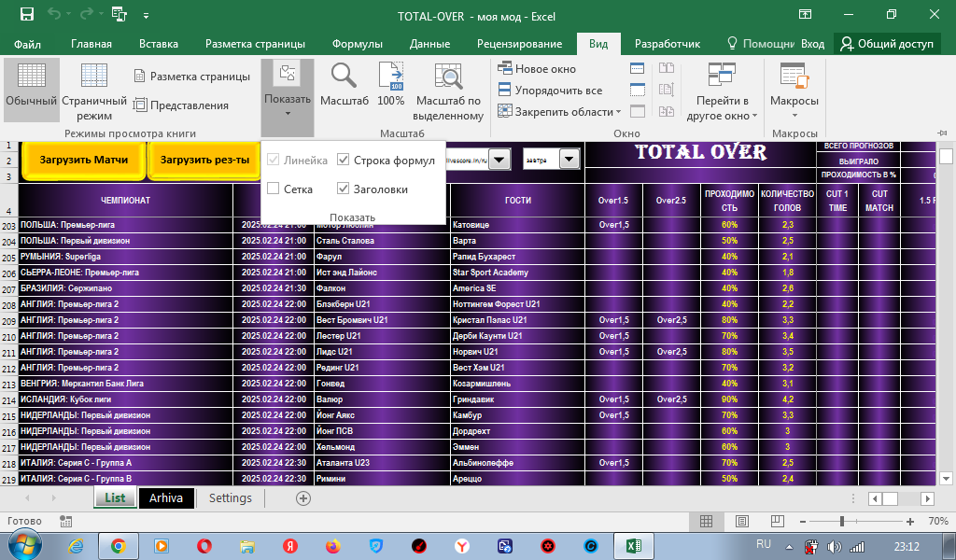Pin the ribbon with the pin icon
Image resolution: width=956 pixels, height=560 pixels.
click(x=943, y=133)
